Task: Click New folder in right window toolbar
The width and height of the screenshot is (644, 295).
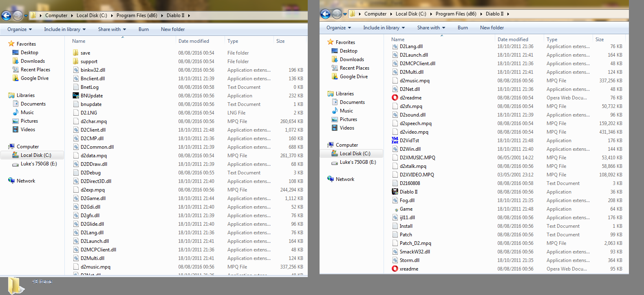Action: (492, 28)
